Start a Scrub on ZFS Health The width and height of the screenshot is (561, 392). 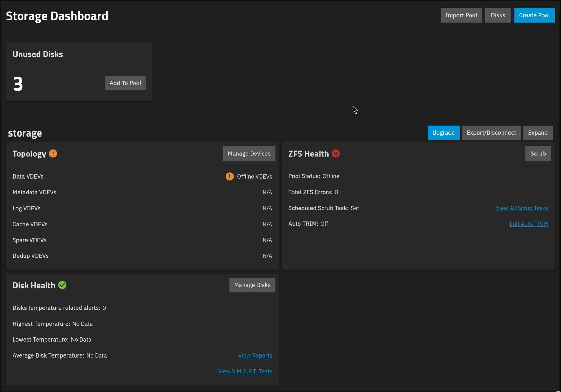(x=538, y=154)
